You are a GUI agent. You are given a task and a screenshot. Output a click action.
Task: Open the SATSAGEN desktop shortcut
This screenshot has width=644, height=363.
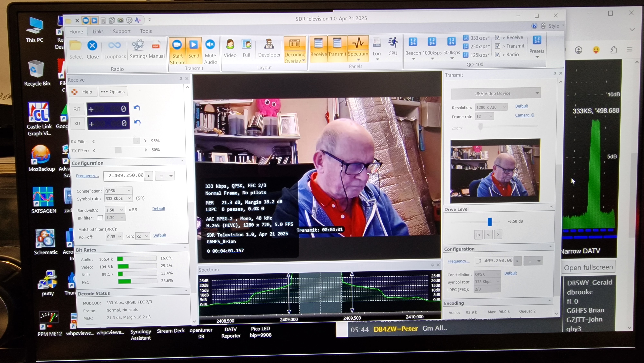pyautogui.click(x=43, y=200)
